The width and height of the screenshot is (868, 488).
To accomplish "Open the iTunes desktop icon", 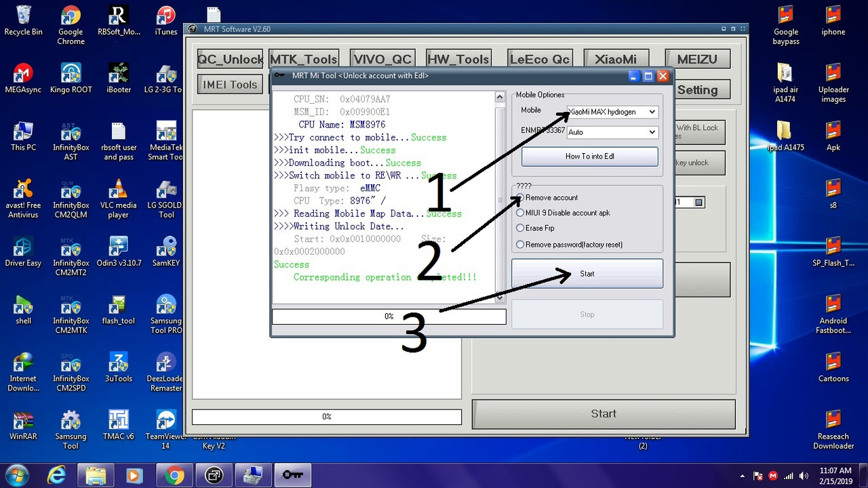I will click(166, 20).
